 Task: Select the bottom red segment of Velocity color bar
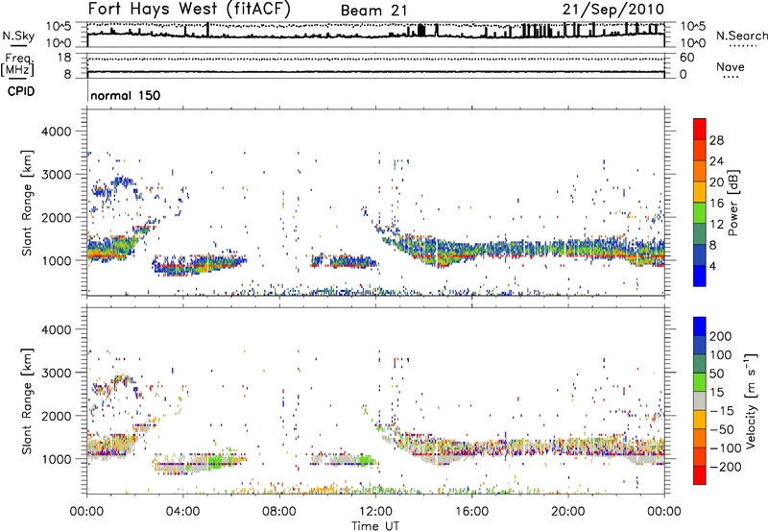click(x=700, y=475)
